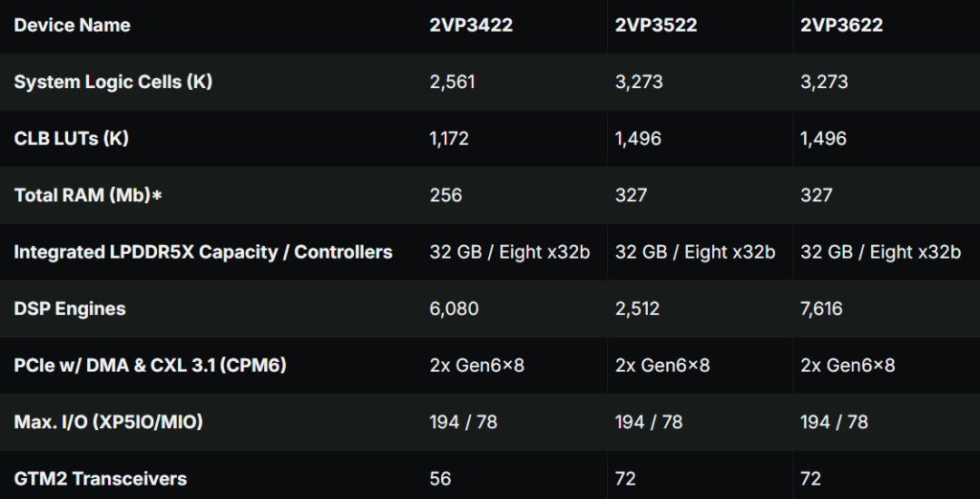The height and width of the screenshot is (499, 980).
Task: Select the GTM2 Transceivers row label
Action: [100, 479]
